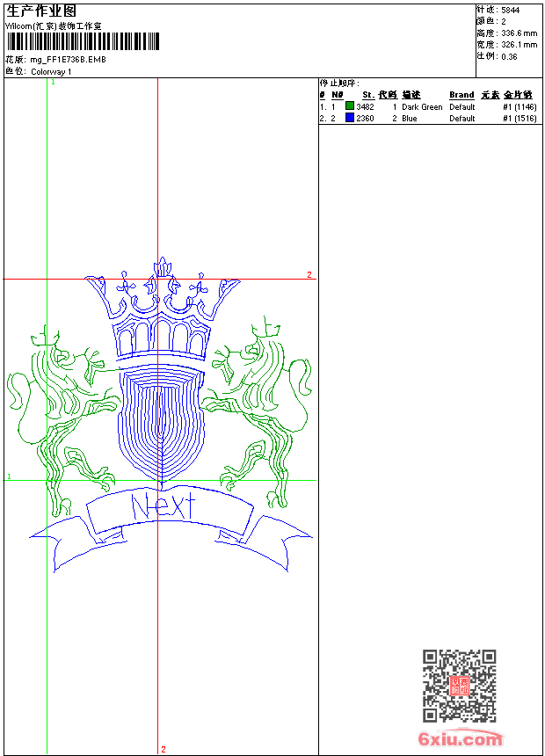Image resolution: width=545 pixels, height=756 pixels.
Task: Select the stitch count 2360 cell
Action: (x=365, y=118)
